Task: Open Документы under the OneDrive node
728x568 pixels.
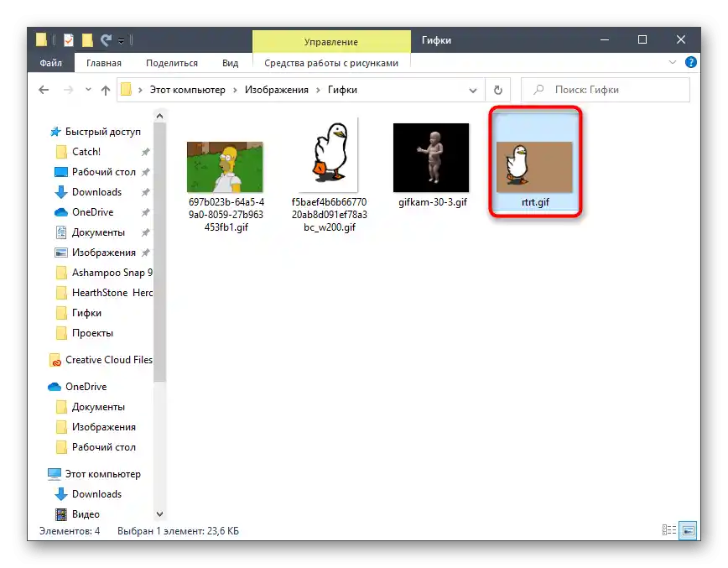Action: (98, 407)
